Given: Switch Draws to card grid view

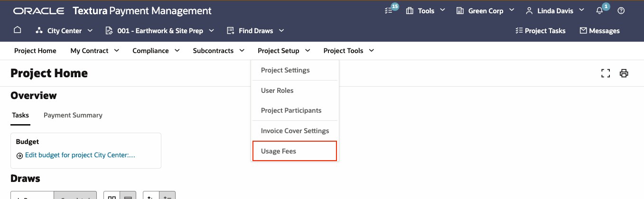Looking at the screenshot, I should click(112, 196).
